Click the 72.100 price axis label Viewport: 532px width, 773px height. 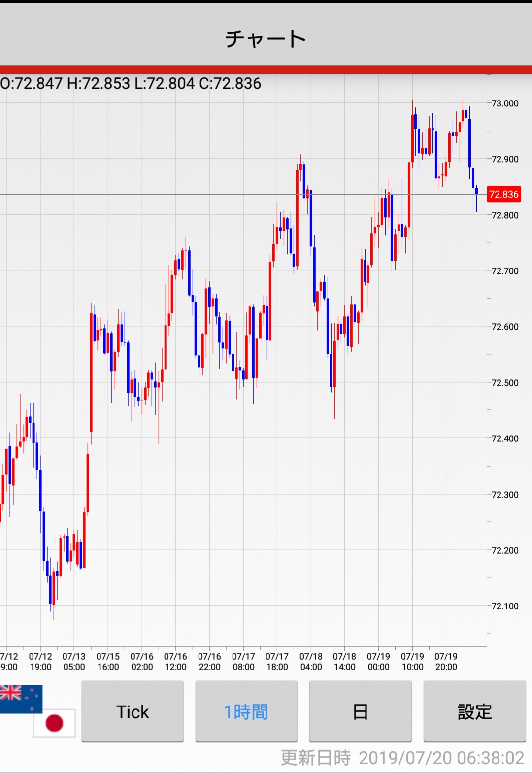pyautogui.click(x=505, y=606)
